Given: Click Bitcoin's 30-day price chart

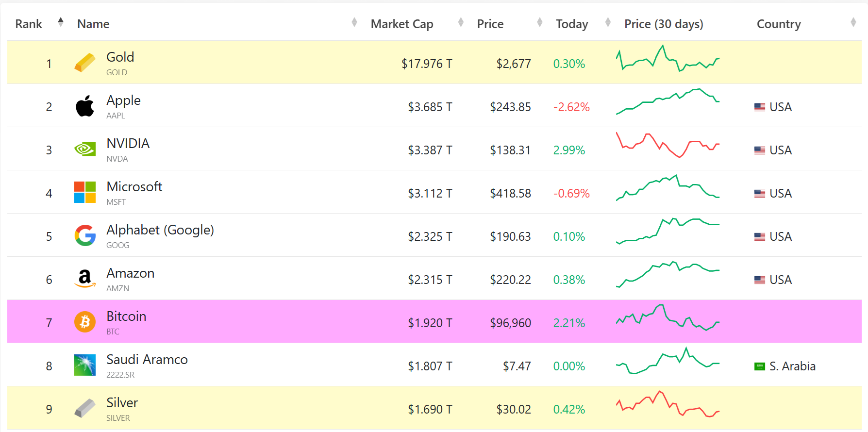Looking at the screenshot, I should 668,317.
